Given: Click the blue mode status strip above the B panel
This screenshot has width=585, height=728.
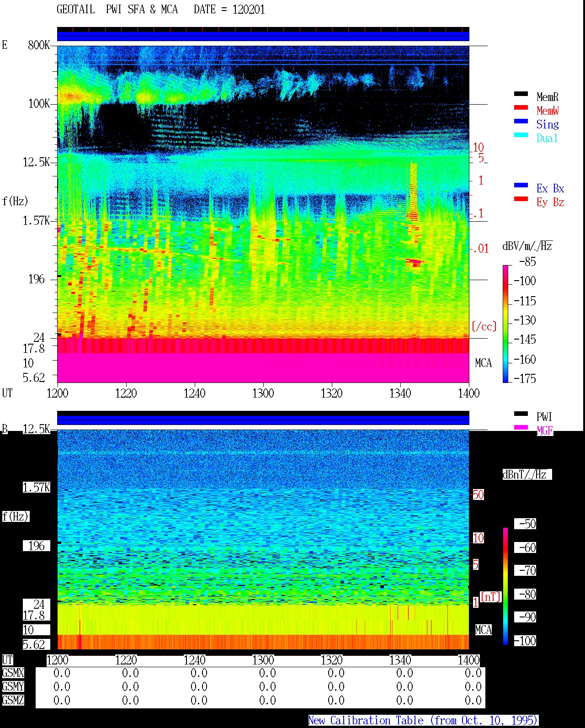Looking at the screenshot, I should tap(263, 420).
